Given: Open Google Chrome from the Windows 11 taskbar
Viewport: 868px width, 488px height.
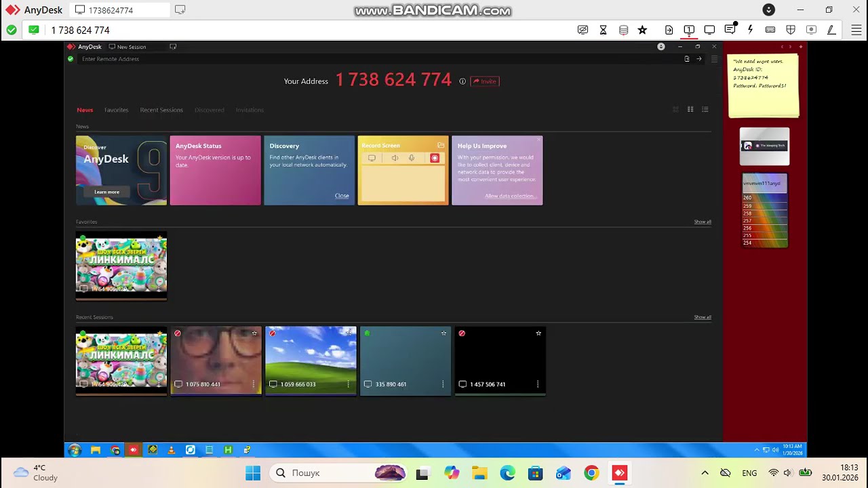Looking at the screenshot, I should pyautogui.click(x=591, y=473).
